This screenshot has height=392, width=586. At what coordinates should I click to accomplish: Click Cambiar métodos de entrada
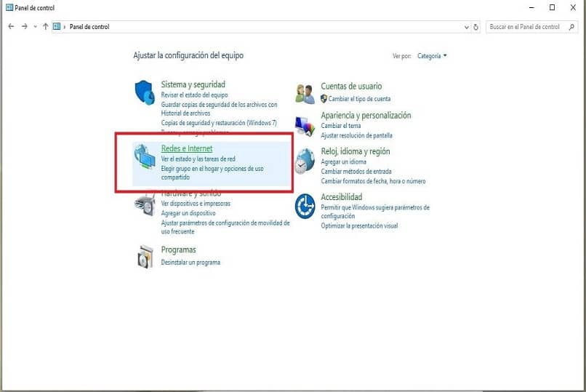356,171
